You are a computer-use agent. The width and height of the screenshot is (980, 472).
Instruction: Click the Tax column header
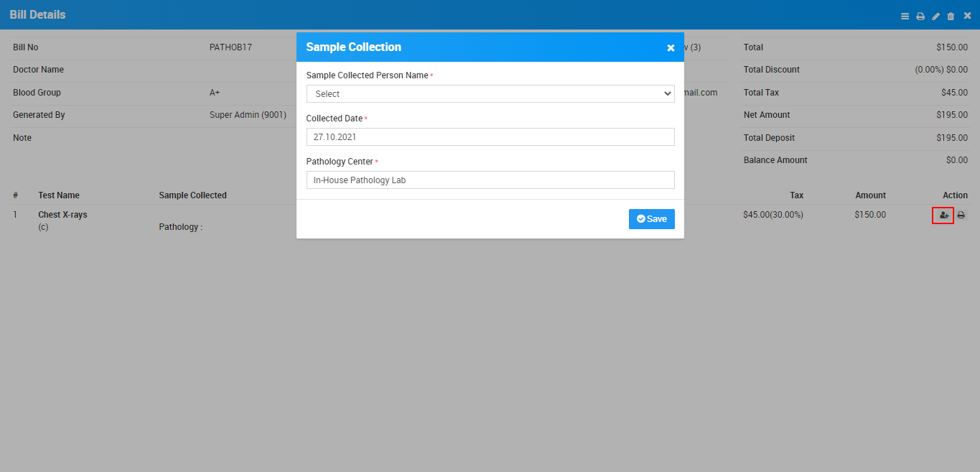point(796,195)
